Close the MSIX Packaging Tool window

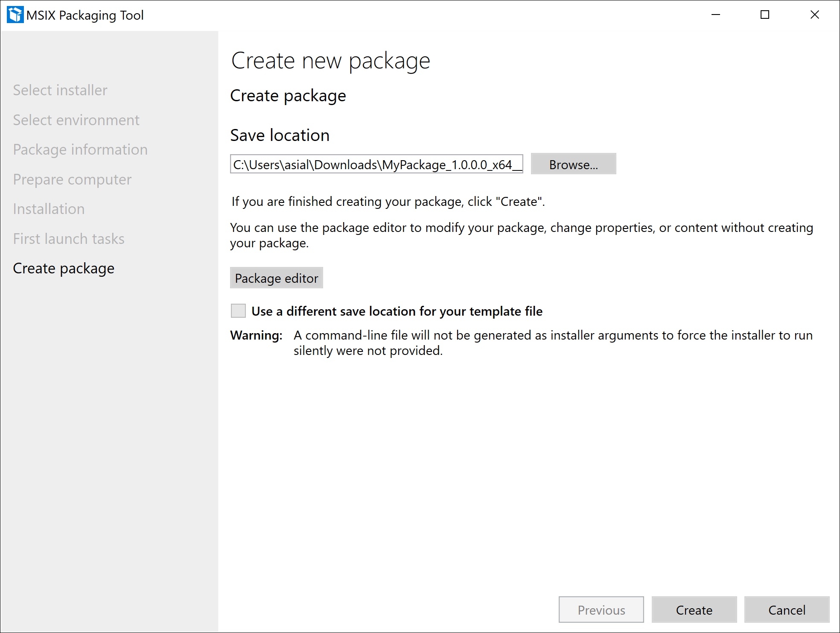tap(814, 15)
